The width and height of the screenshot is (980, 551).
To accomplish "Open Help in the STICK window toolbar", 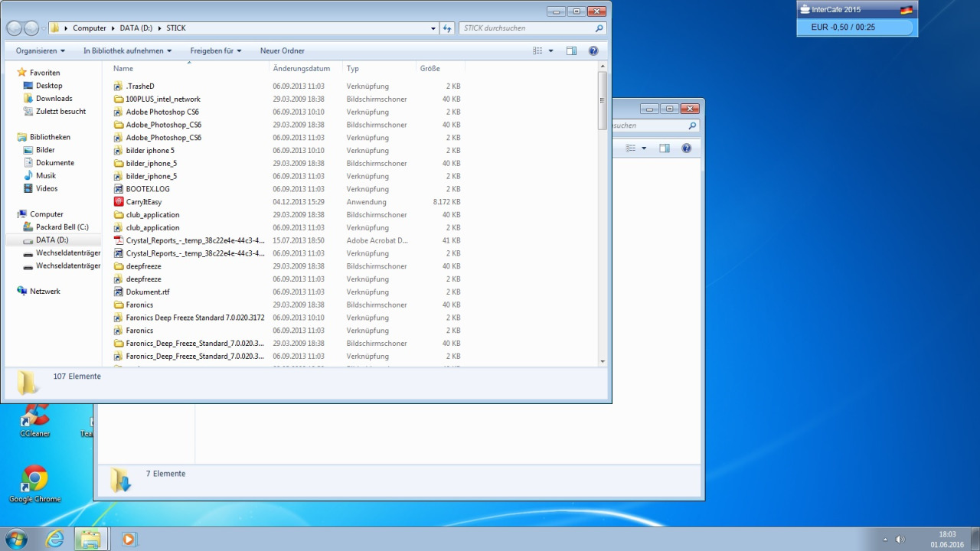I will [x=593, y=51].
